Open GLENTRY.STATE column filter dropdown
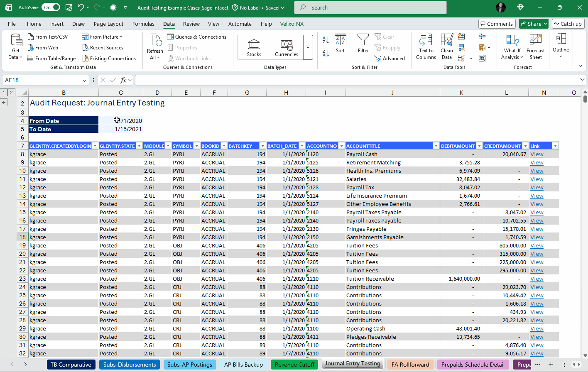 pyautogui.click(x=140, y=146)
